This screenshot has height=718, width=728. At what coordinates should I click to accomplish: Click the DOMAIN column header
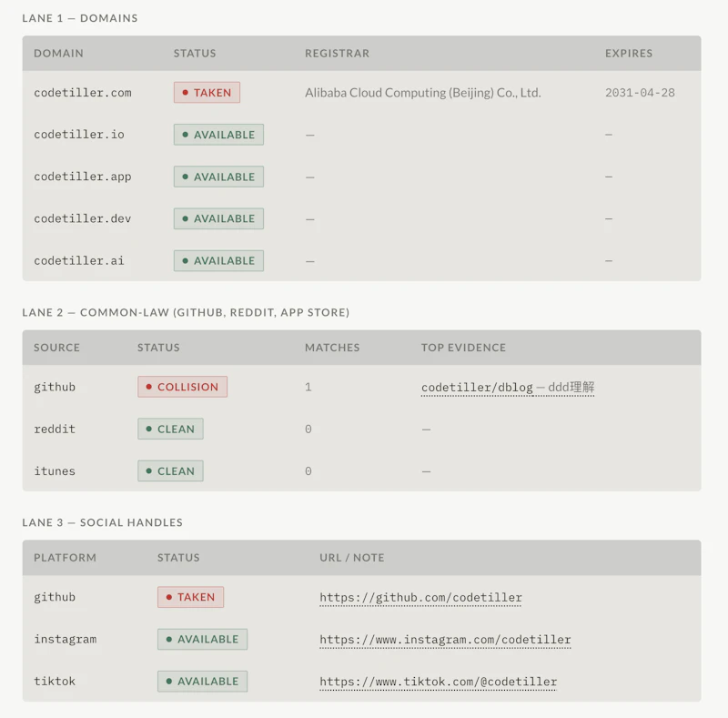[x=58, y=54]
